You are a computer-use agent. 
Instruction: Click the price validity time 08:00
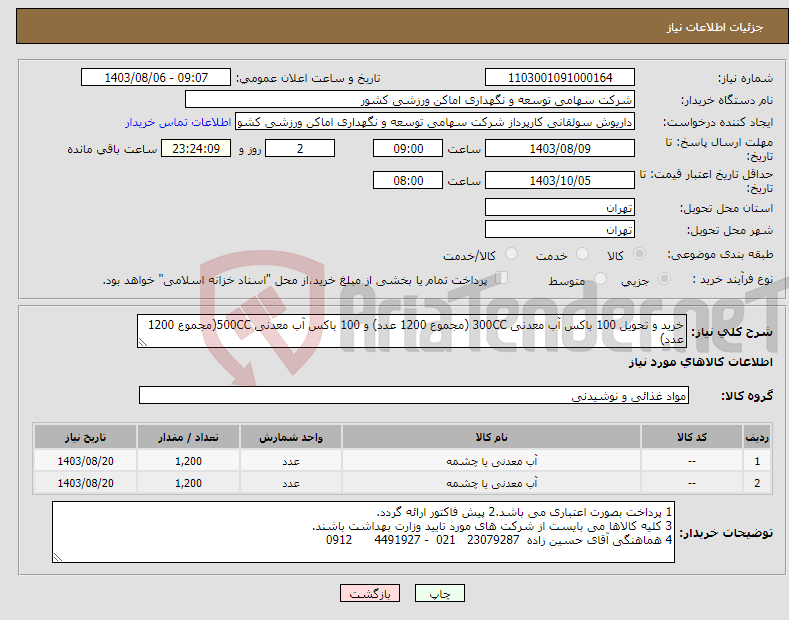pos(408,180)
